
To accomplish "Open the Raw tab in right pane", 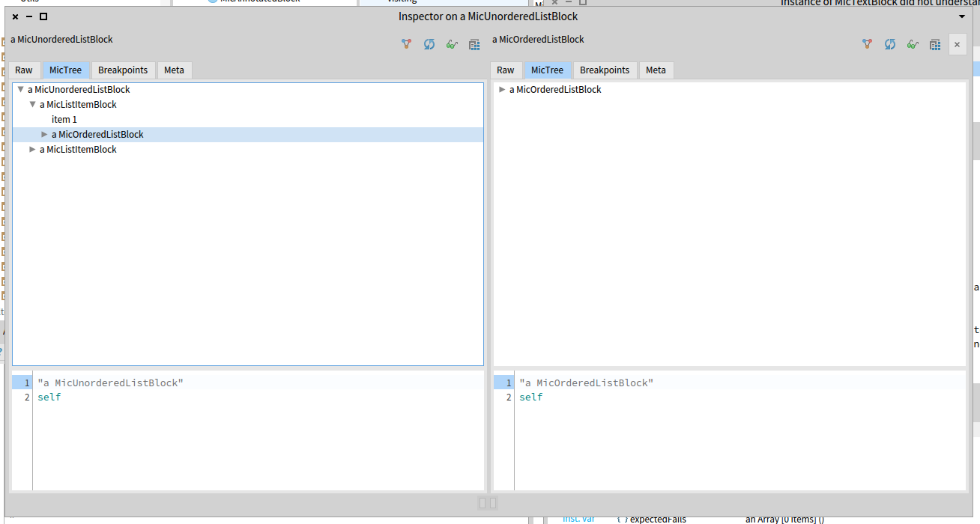I will [x=506, y=70].
